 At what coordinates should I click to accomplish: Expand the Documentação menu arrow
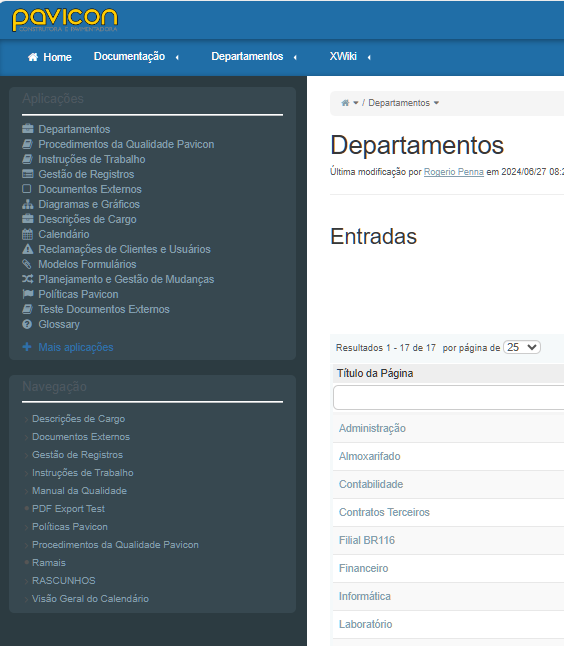pyautogui.click(x=177, y=57)
